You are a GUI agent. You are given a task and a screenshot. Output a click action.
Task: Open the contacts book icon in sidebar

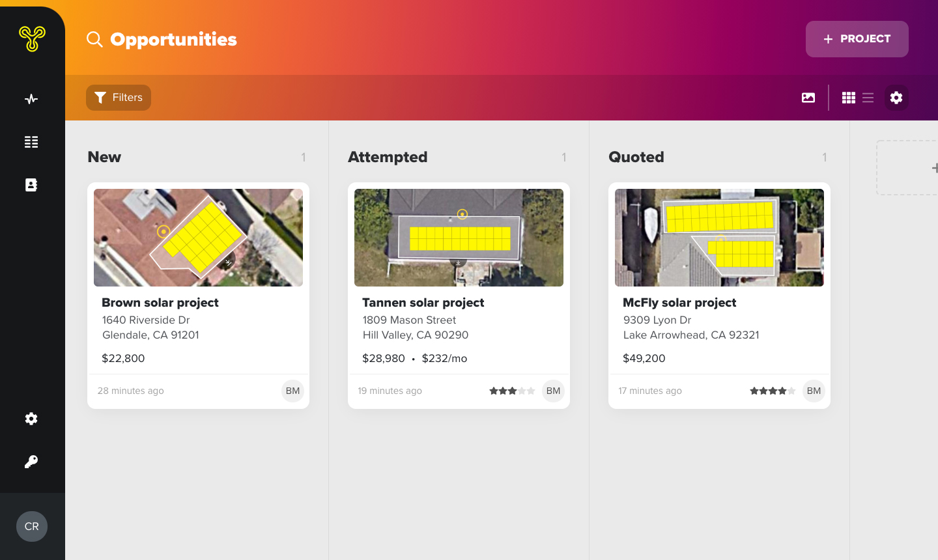[31, 185]
